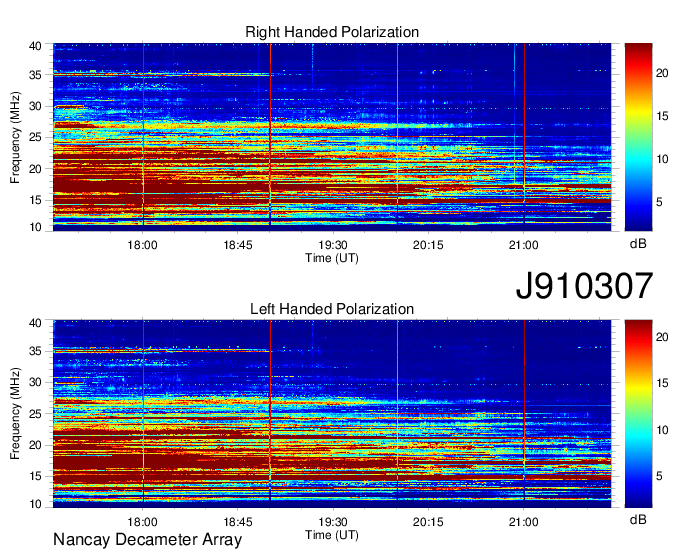Click the 20 frequency tick of Left Handed plot
Viewport: 680px width, 552px height.
pos(35,445)
